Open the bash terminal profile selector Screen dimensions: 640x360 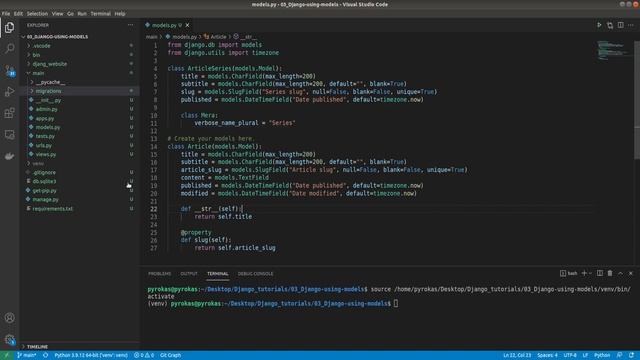pyautogui.click(x=569, y=273)
